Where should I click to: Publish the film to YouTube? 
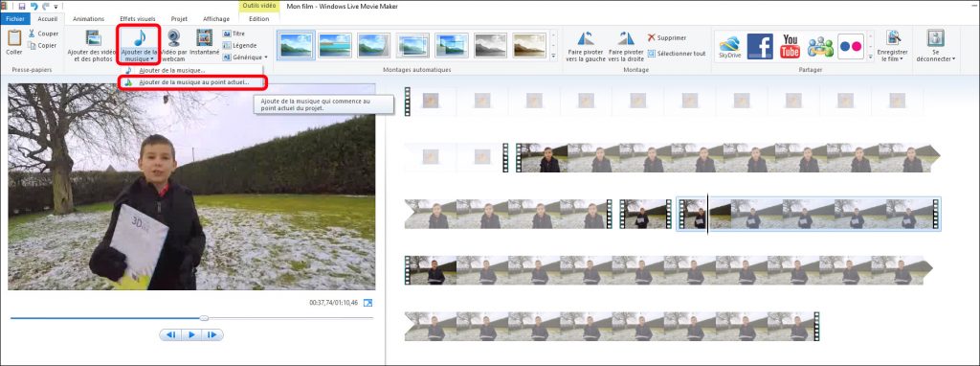pos(790,46)
